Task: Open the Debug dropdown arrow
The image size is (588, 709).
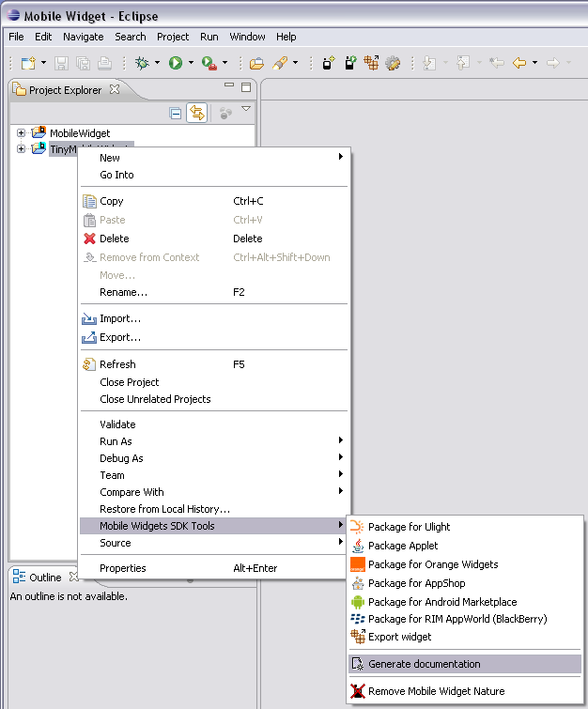Action: [158, 63]
